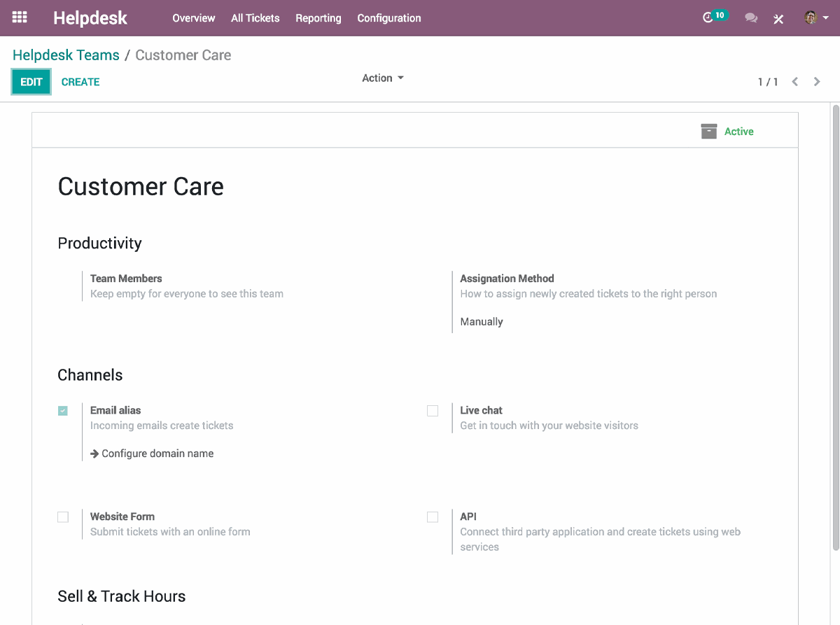Click the API label
Image resolution: width=840 pixels, height=625 pixels.
[468, 517]
